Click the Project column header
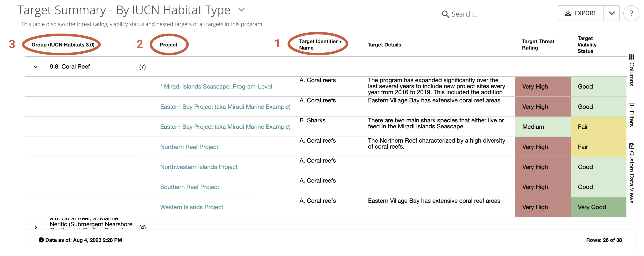The width and height of the screenshot is (644, 256). 168,45
